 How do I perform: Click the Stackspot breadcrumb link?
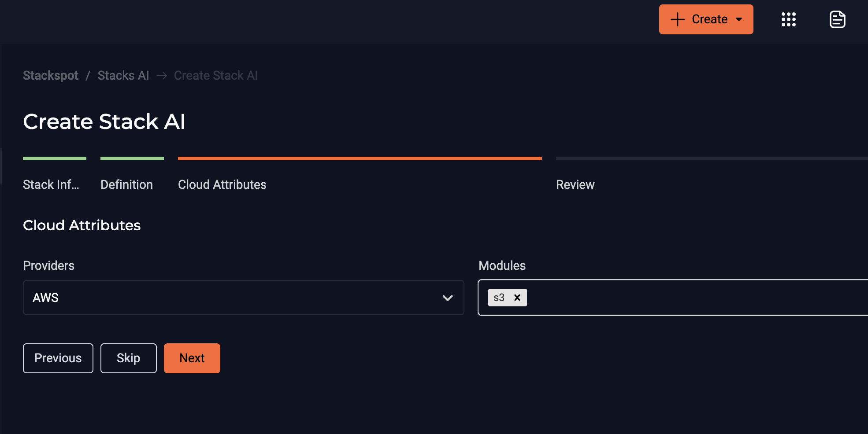[50, 75]
